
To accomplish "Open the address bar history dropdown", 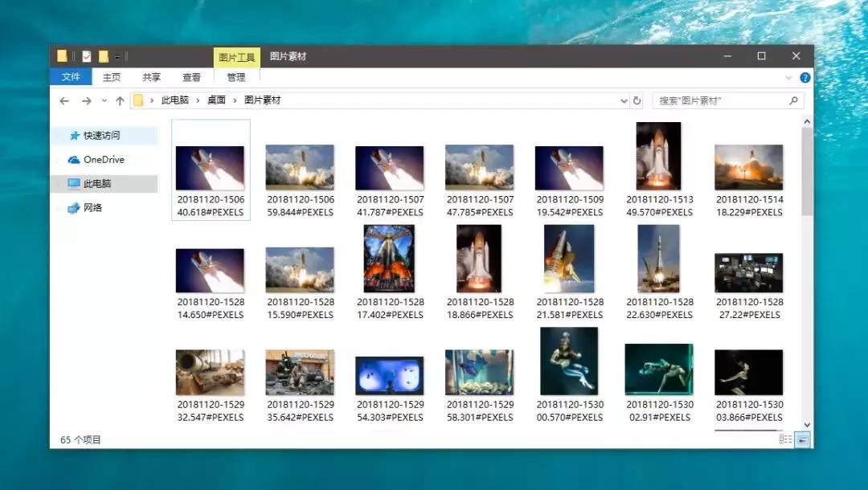I will [624, 101].
